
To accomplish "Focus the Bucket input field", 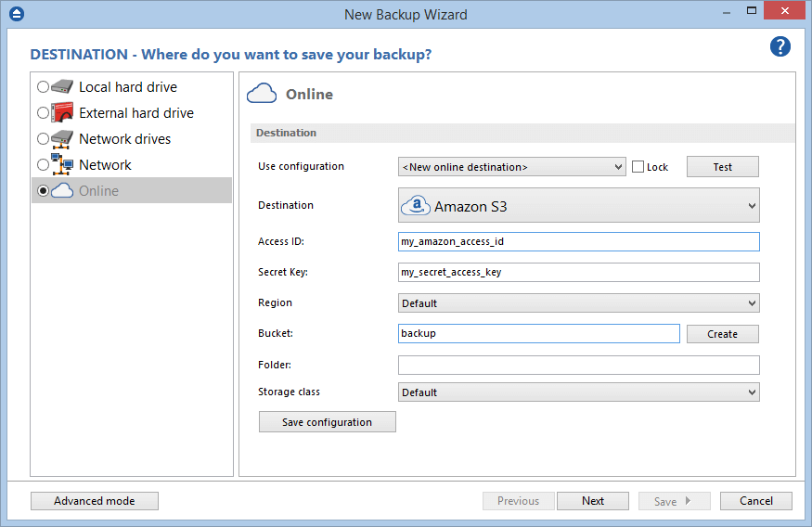I will tap(538, 333).
